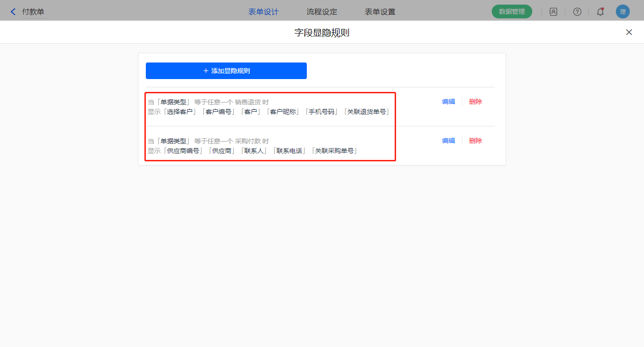Switch to the 表单设计 tab
Image resolution: width=644 pixels, height=347 pixels.
(x=264, y=12)
